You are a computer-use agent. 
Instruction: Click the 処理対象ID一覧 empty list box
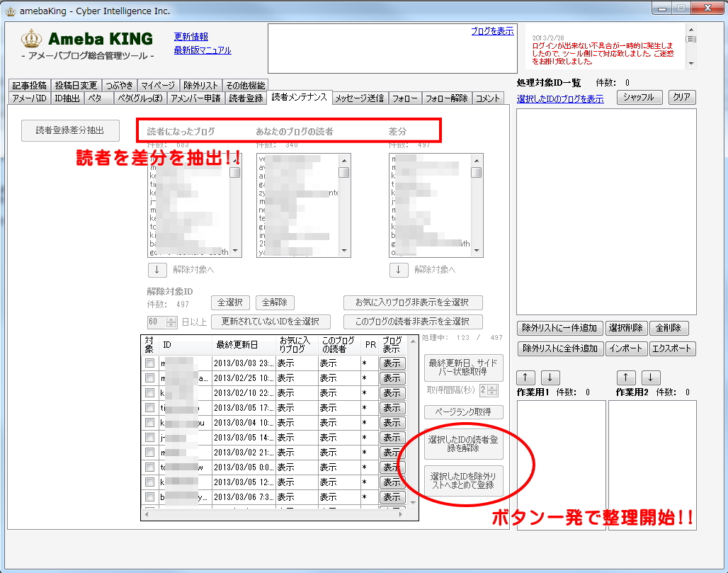(606, 211)
